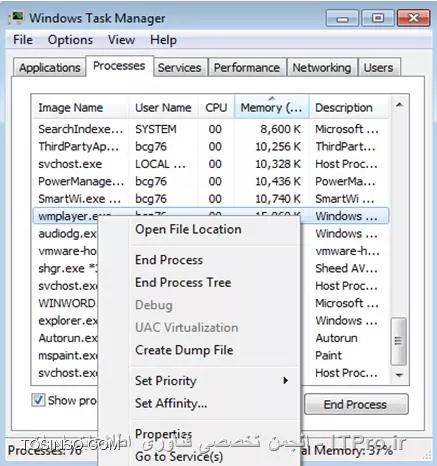This screenshot has height=466, width=437.
Task: Click the Autorun description cell
Action: pos(336,338)
